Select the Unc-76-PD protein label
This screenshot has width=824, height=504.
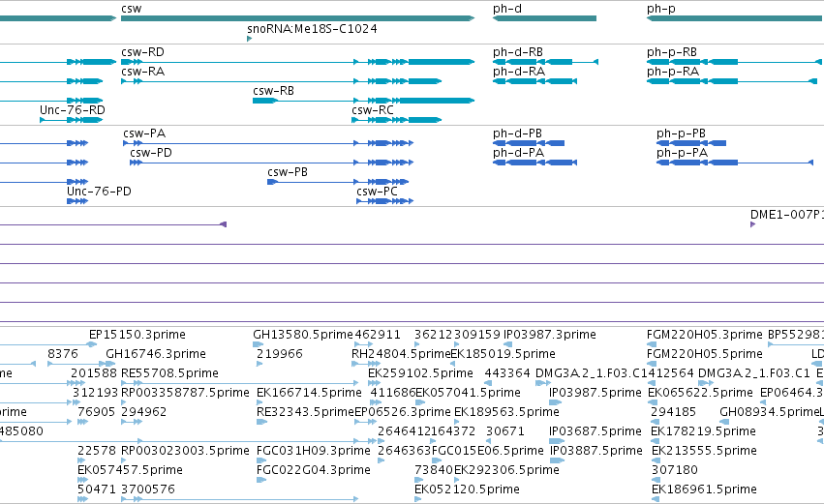(x=99, y=193)
